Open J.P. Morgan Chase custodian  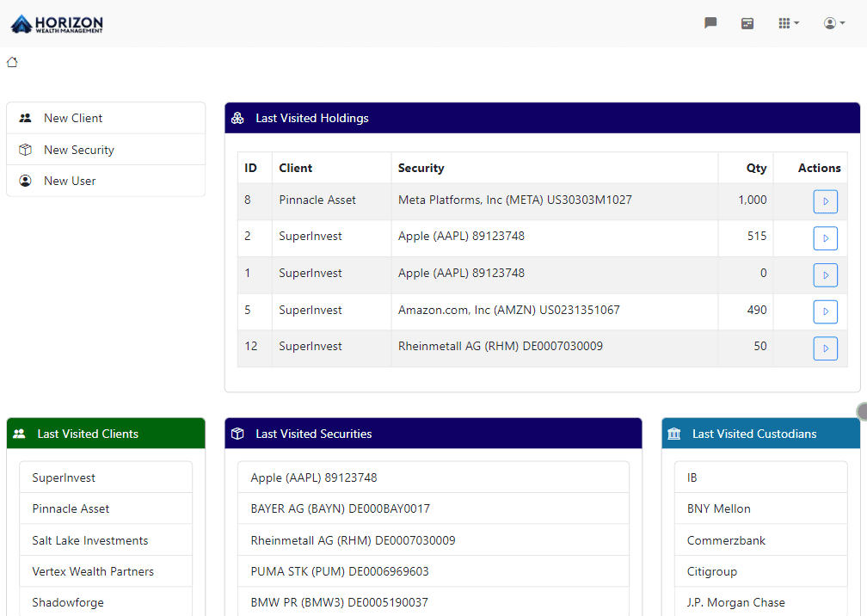[x=761, y=602]
